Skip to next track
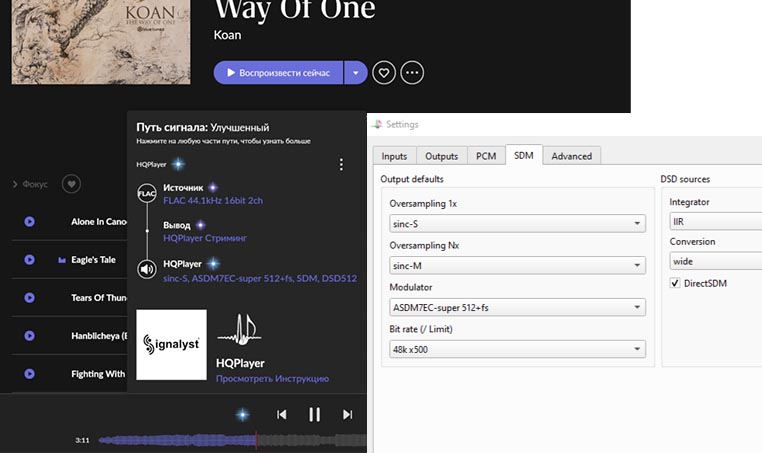 347,415
